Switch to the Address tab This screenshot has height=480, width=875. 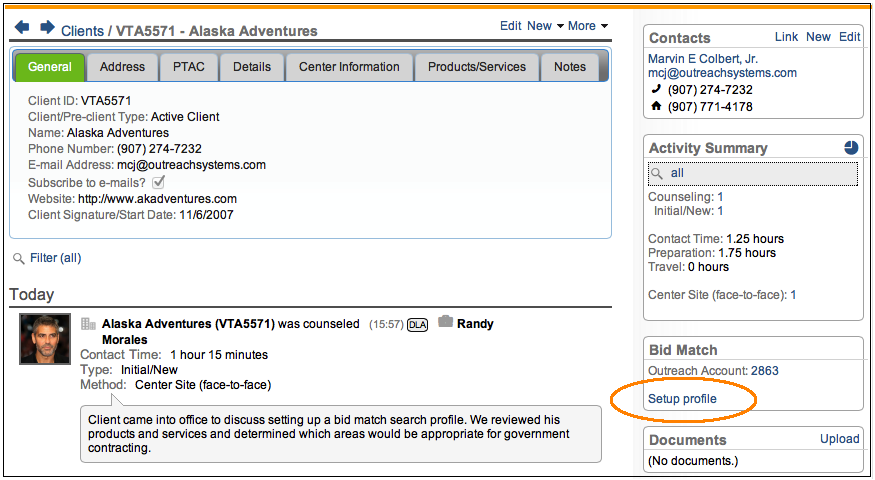coord(123,67)
